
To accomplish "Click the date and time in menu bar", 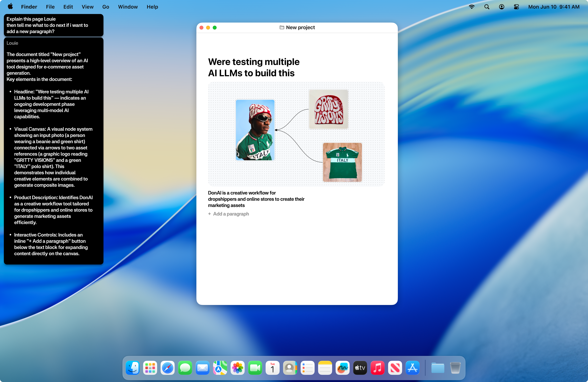I will pos(554,7).
